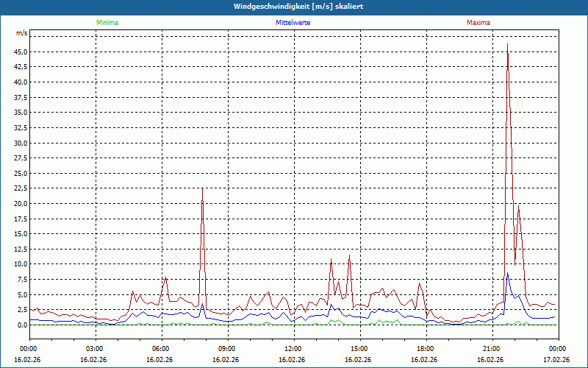Click the red Maxima peak reaching 22,5 before 09:00
The image size is (588, 368).
203,189
